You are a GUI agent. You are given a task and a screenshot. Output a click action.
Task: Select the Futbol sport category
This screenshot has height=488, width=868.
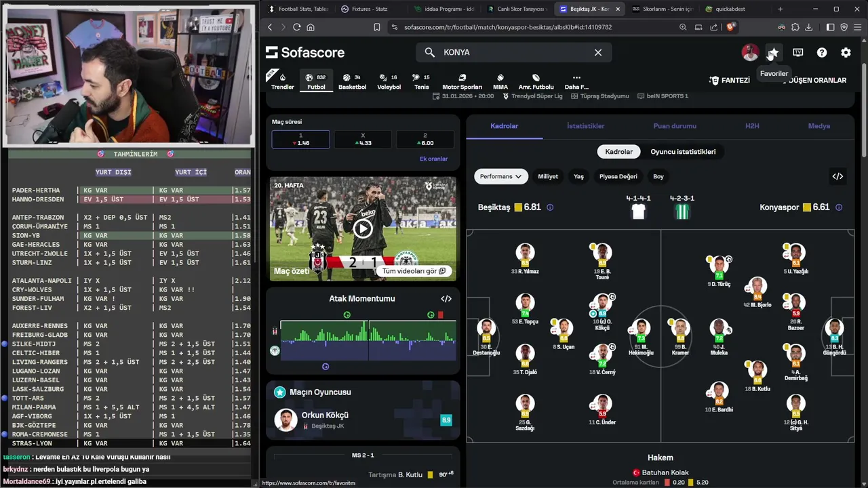316,81
